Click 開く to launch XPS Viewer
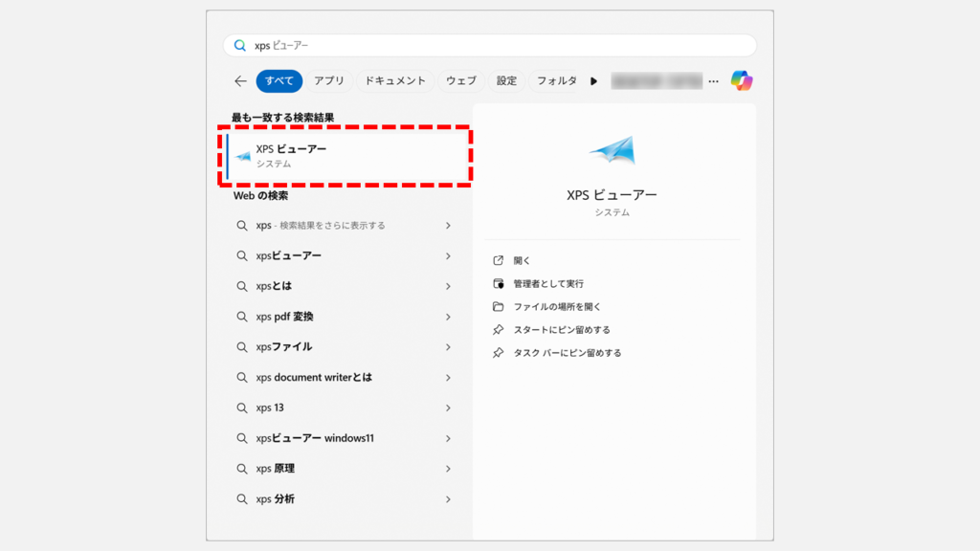This screenshot has height=551, width=980. (x=522, y=260)
